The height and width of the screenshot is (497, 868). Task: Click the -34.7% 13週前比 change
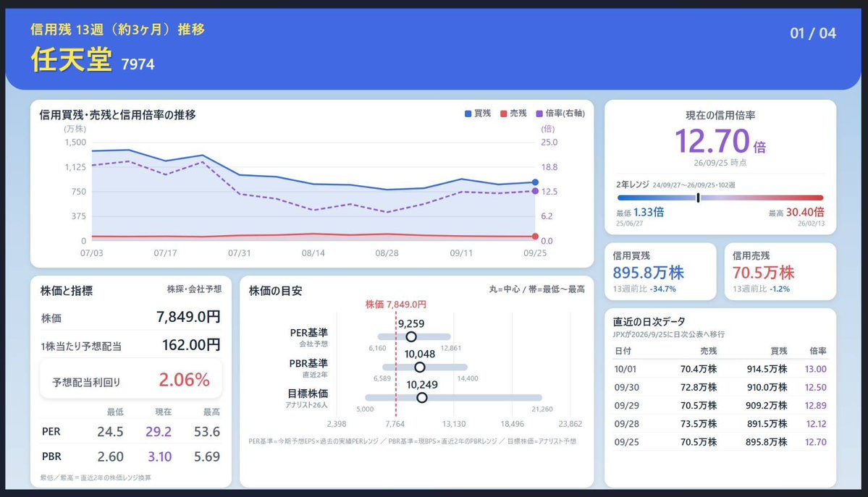pyautogui.click(x=662, y=289)
